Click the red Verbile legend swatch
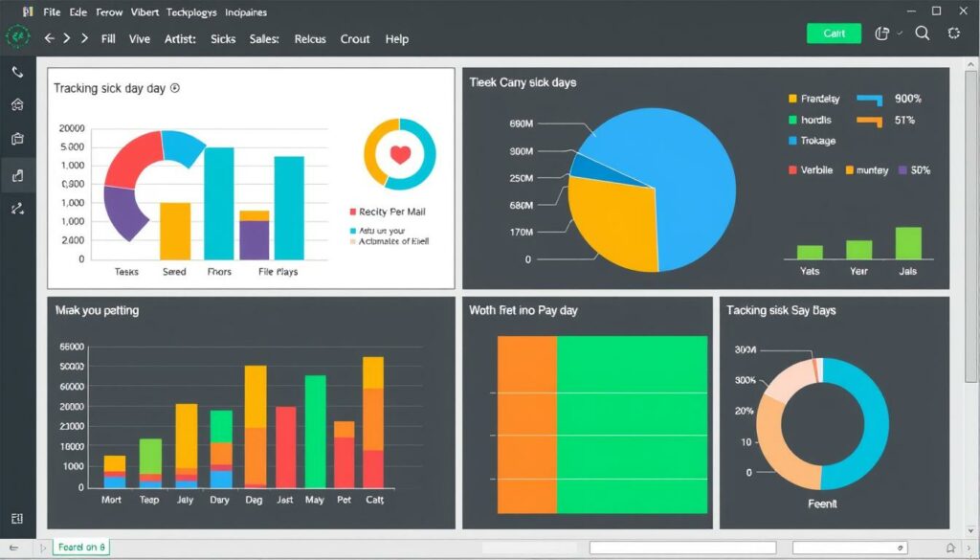This screenshot has width=980, height=560. pyautogui.click(x=792, y=170)
